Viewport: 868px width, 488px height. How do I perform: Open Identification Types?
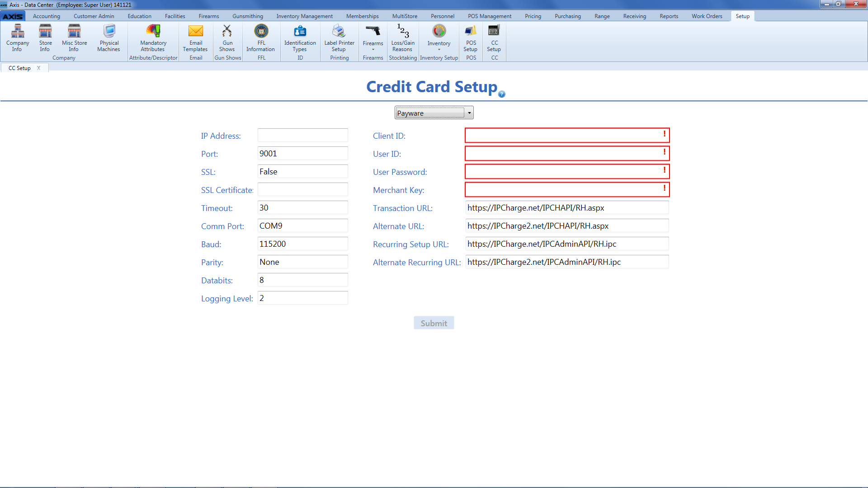(300, 38)
